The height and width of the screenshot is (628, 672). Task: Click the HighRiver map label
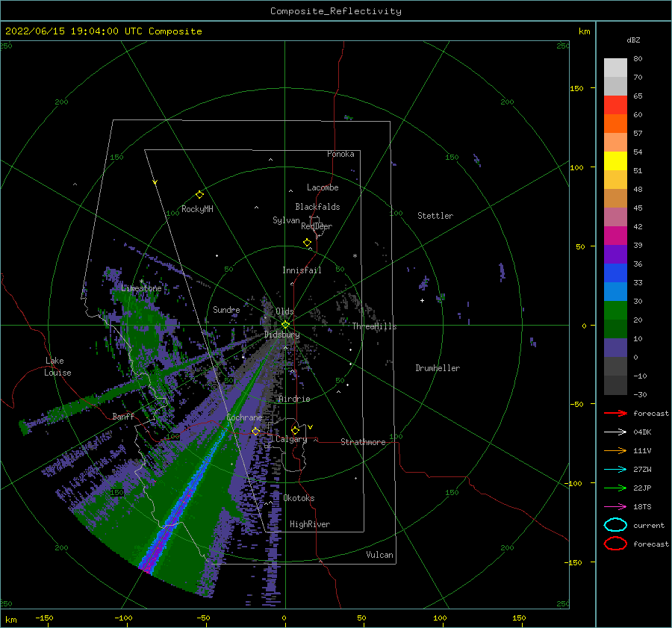pos(310,524)
